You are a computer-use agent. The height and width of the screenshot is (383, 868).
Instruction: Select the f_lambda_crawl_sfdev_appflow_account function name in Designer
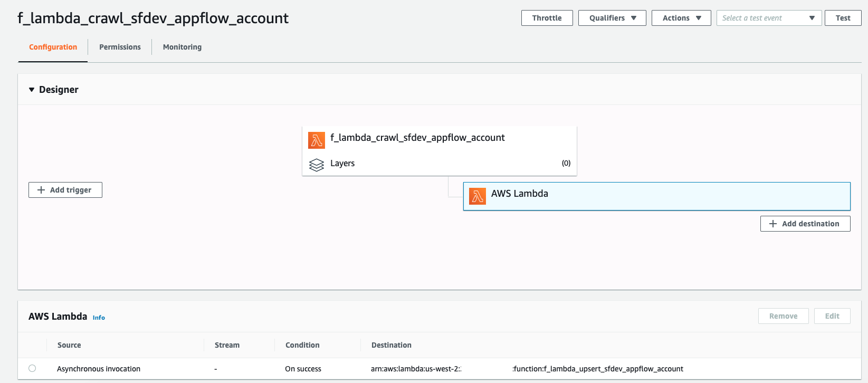pyautogui.click(x=417, y=138)
